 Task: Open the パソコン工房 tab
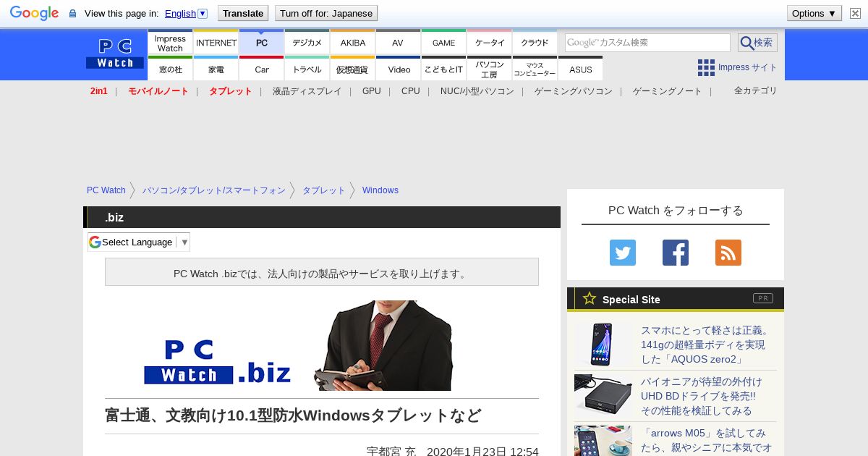[490, 69]
